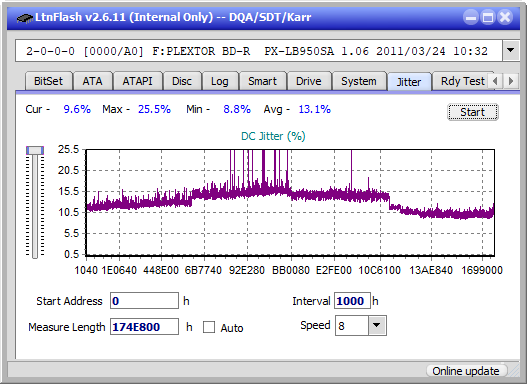Maximize the LtnFlash window
The height and width of the screenshot is (384, 527).
tap(488, 17)
